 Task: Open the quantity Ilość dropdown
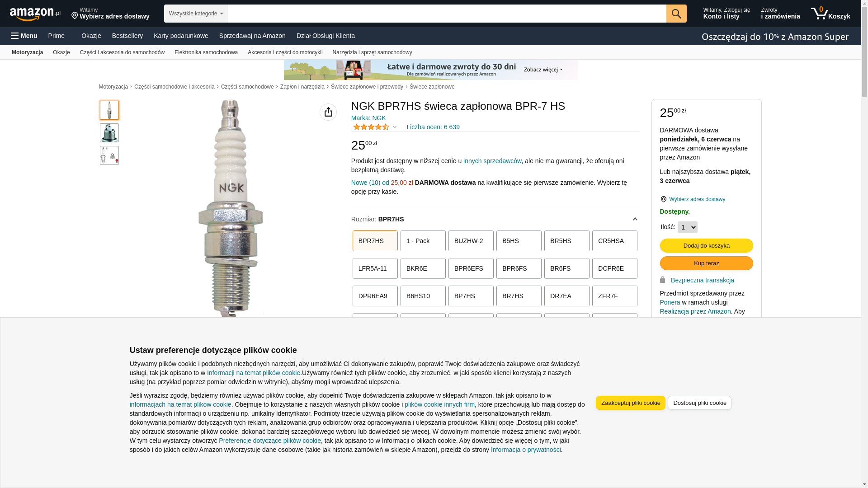pos(687,227)
